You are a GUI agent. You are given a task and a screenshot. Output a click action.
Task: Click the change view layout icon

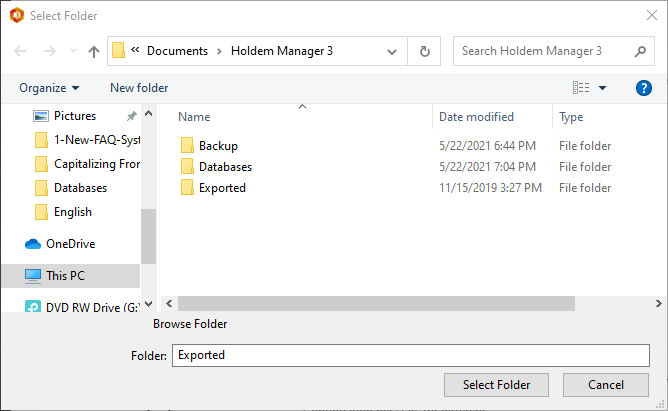pos(581,88)
